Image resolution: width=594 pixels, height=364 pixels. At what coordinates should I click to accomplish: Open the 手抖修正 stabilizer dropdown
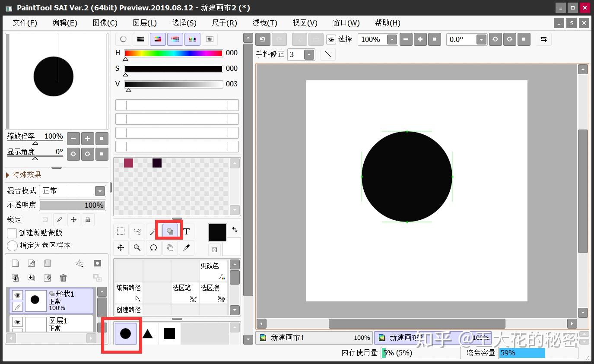(309, 54)
